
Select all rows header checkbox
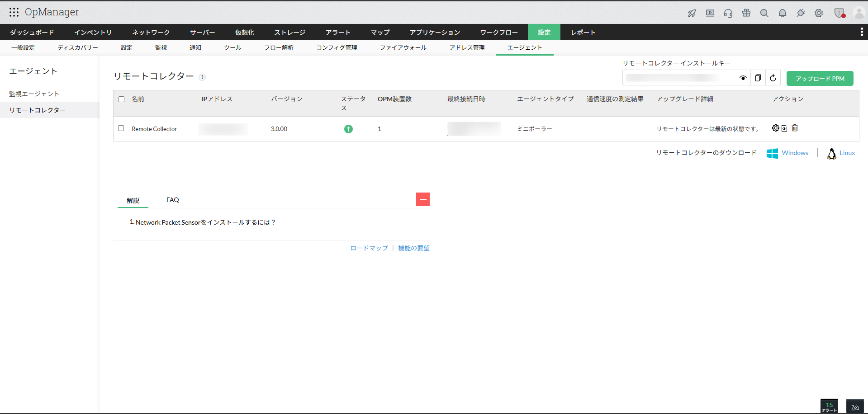121,99
